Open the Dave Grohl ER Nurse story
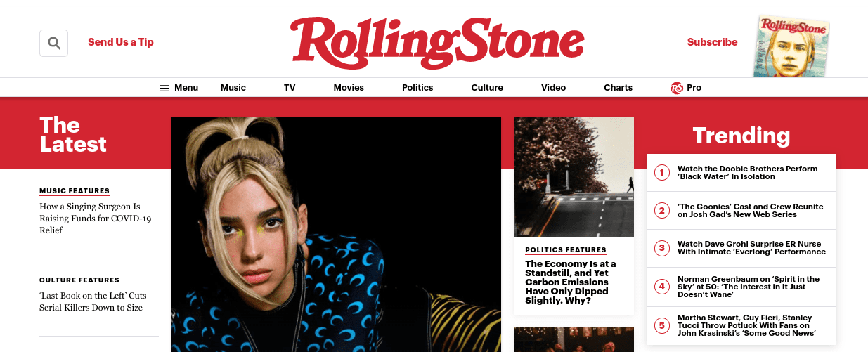This screenshot has height=352, width=868. 751,248
